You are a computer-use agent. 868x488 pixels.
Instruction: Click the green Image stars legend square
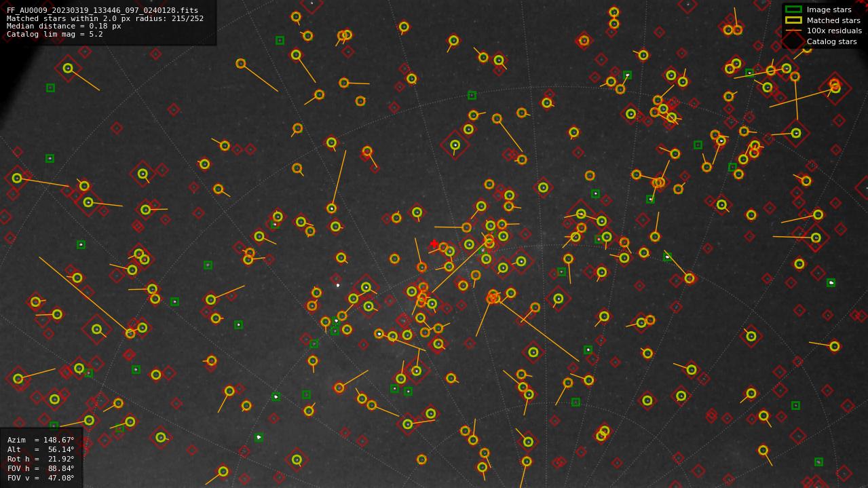pos(793,10)
